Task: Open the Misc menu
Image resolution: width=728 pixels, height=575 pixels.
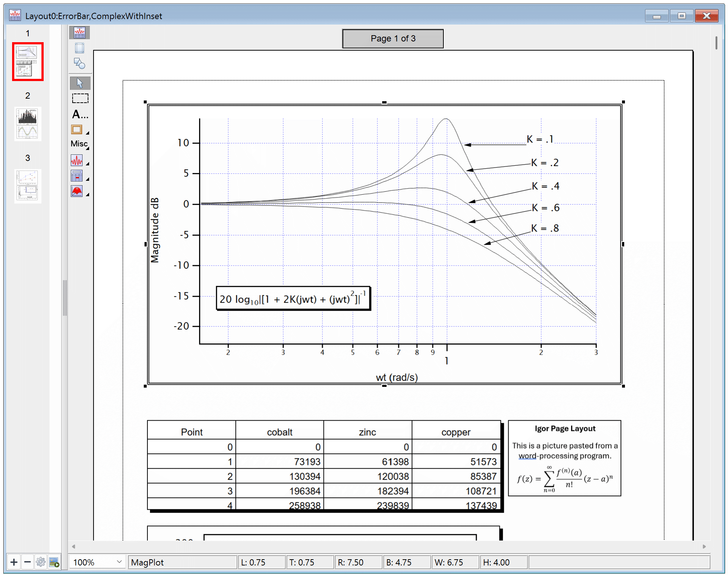Action: [x=78, y=144]
